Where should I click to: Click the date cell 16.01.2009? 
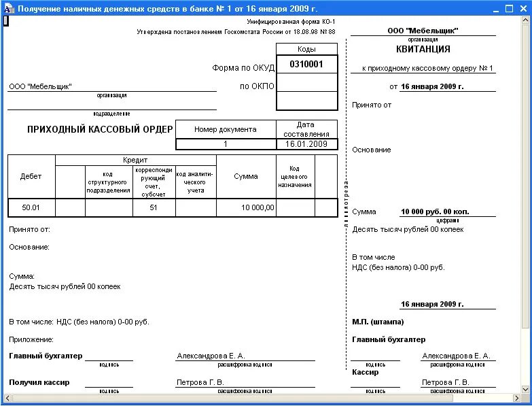(x=306, y=144)
